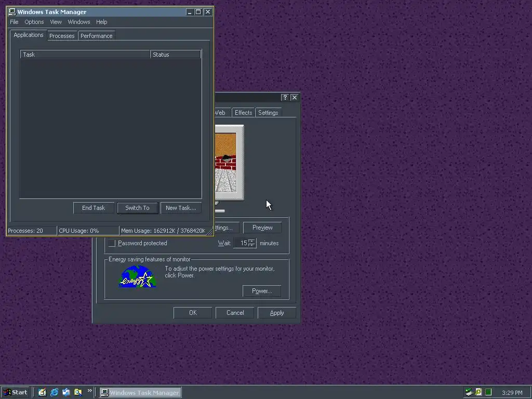Click the New Task... button

pos(180,208)
